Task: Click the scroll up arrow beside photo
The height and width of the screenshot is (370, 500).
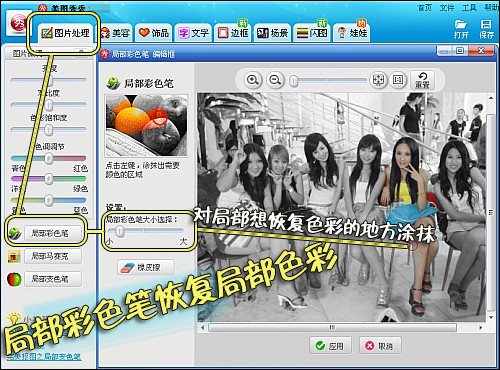Action: pyautogui.click(x=491, y=98)
